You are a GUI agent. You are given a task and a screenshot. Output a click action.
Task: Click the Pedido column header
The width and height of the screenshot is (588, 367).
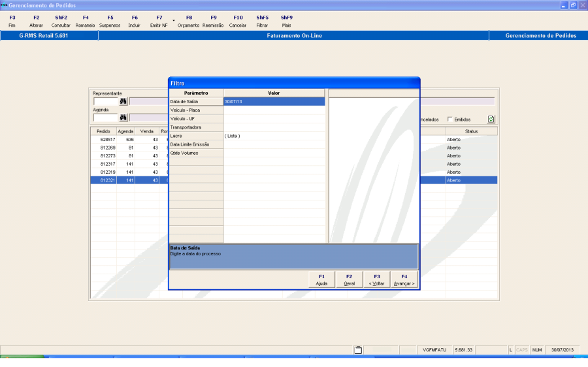click(x=103, y=131)
